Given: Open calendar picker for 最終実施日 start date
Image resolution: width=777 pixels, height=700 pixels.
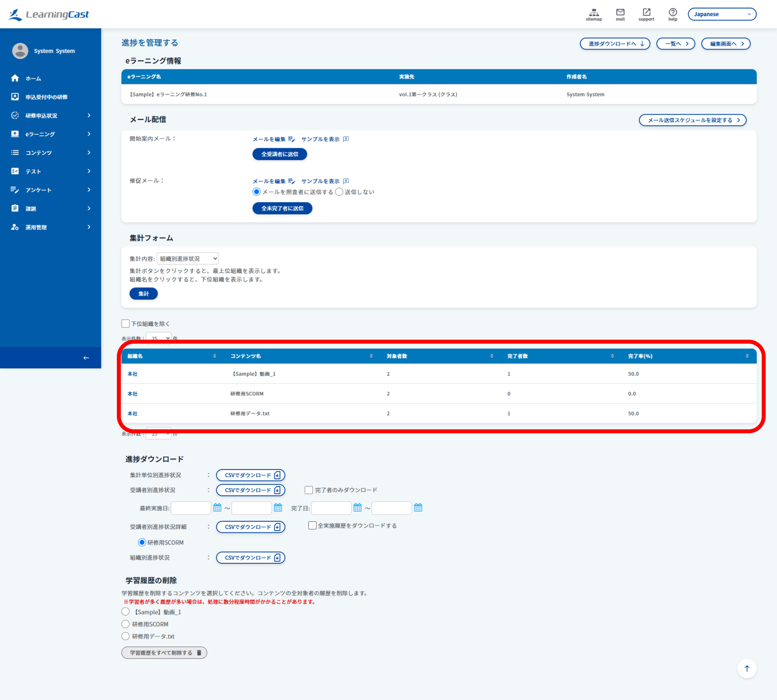Looking at the screenshot, I should [x=217, y=508].
